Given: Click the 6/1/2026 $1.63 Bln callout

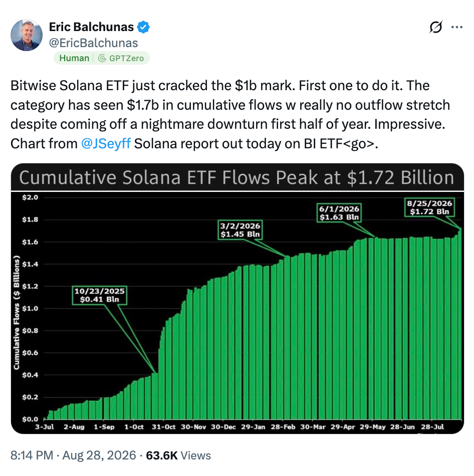Looking at the screenshot, I should tap(339, 213).
